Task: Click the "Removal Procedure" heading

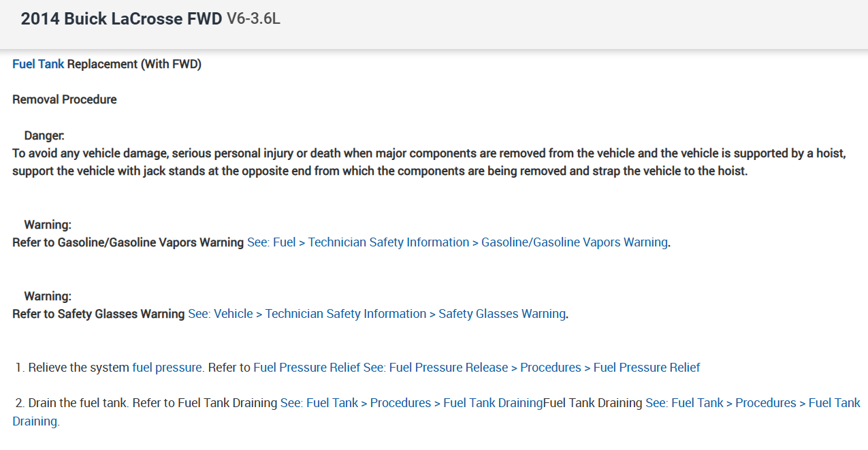Action: coord(65,99)
